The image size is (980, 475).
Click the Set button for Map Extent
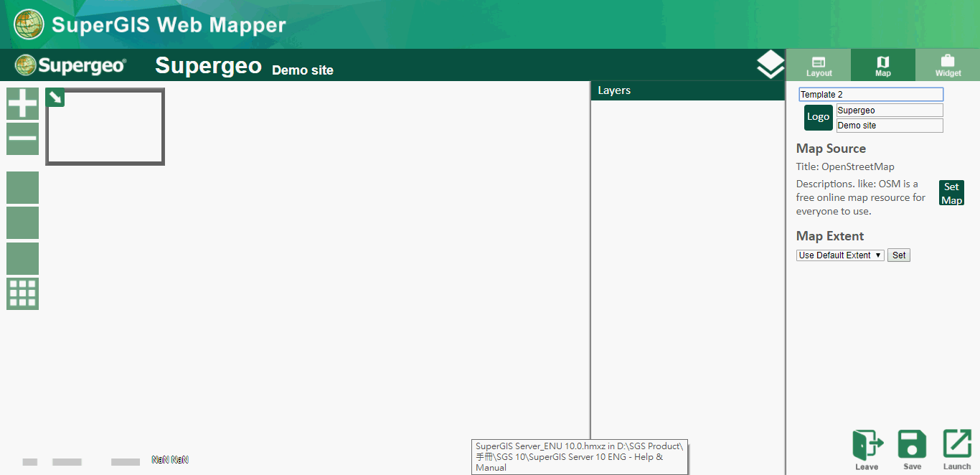pos(899,255)
